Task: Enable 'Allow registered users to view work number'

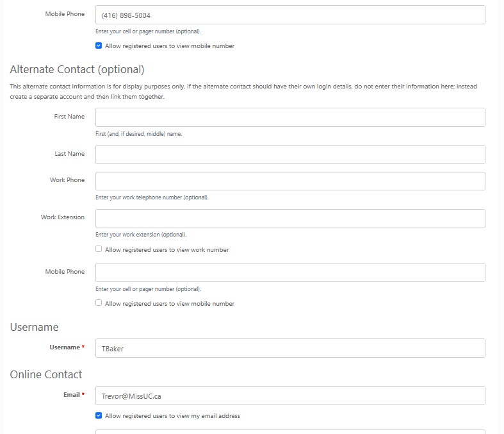Action: 99,249
